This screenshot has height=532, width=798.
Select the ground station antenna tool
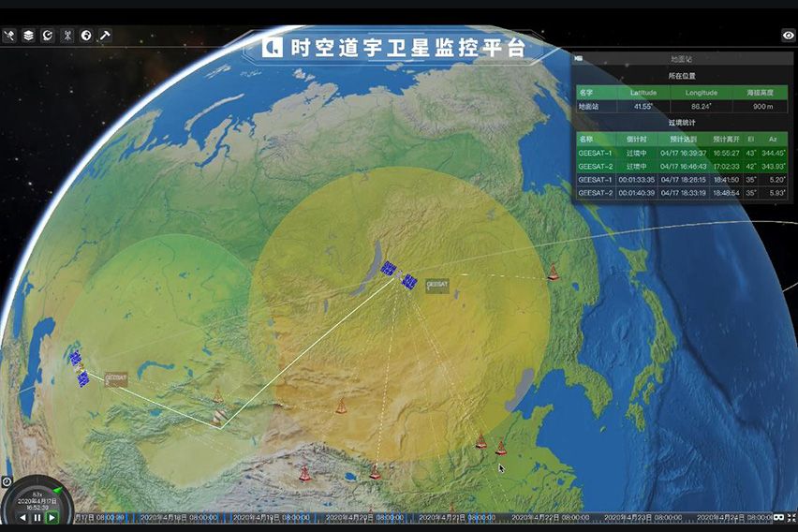(x=67, y=36)
